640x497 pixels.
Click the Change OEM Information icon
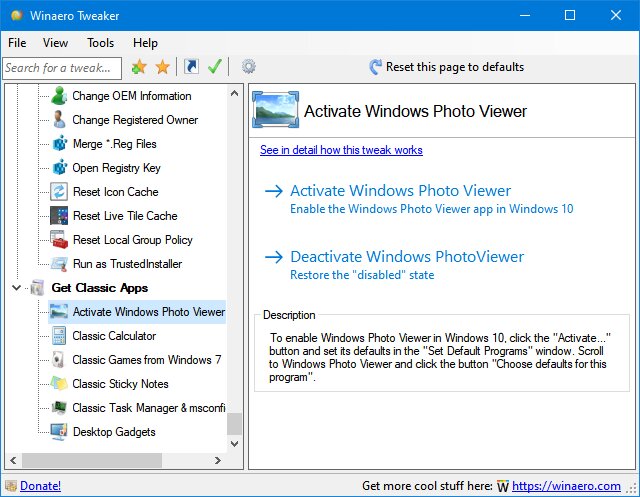point(59,96)
